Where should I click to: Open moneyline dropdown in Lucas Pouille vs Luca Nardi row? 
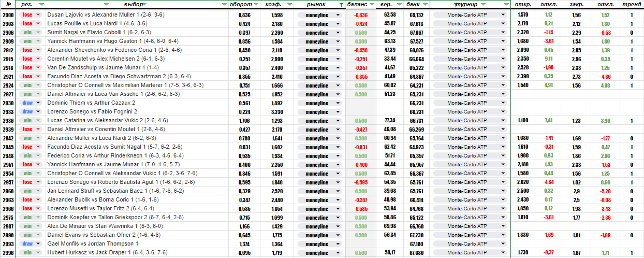(x=320, y=24)
